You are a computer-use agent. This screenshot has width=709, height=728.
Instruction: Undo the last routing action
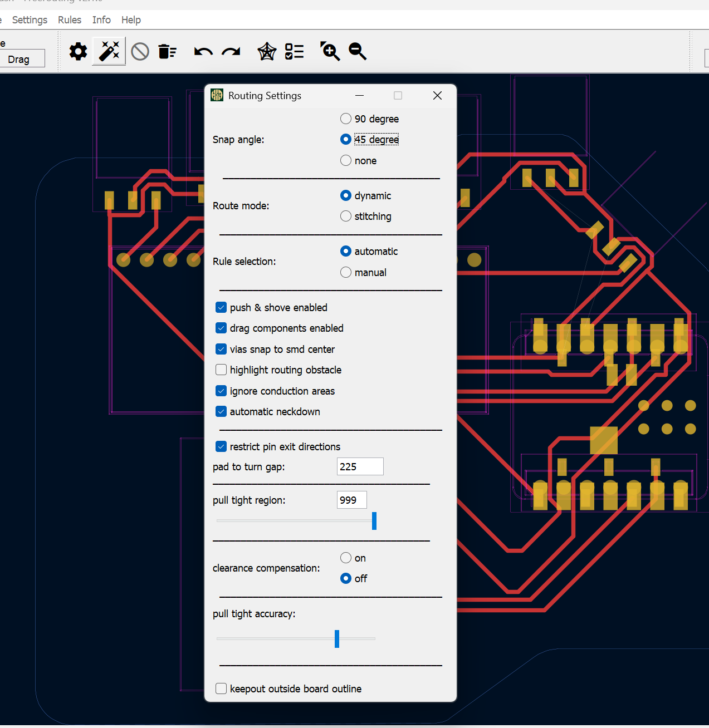(203, 51)
